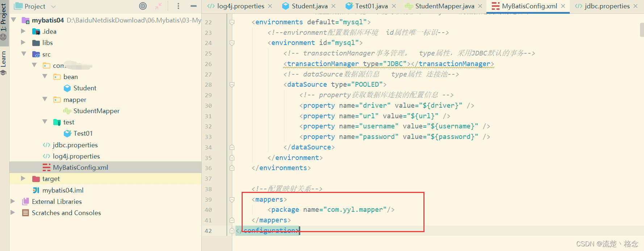
Task: Fold the mappers block at line 39
Action: tap(232, 200)
